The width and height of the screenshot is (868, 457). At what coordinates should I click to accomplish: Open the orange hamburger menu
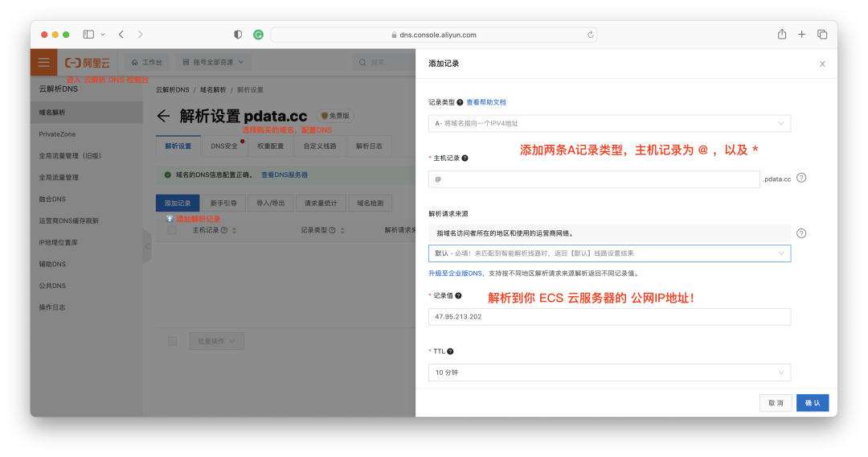tap(43, 62)
